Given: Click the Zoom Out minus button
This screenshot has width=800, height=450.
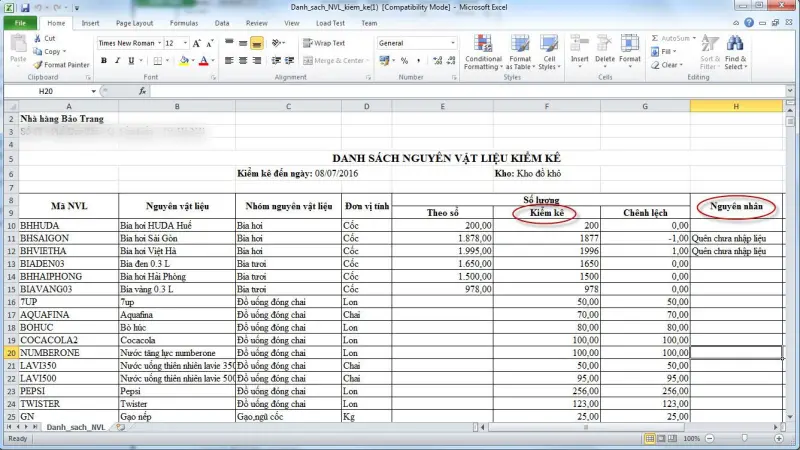Looking at the screenshot, I should pos(710,438).
